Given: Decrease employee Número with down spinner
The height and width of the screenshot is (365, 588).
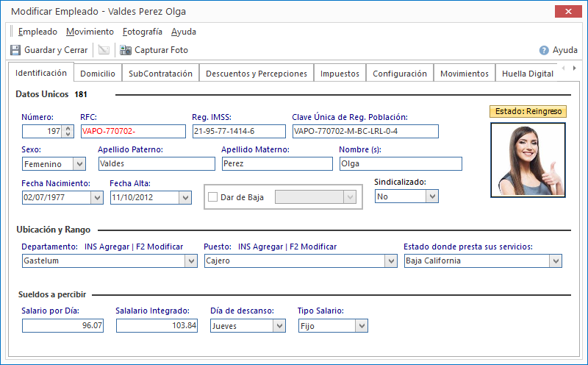Looking at the screenshot, I should (68, 135).
